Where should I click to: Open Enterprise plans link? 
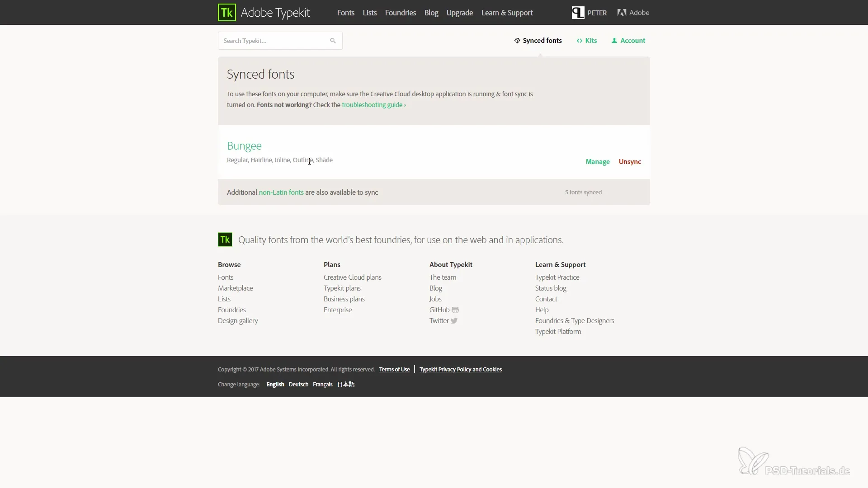click(338, 310)
